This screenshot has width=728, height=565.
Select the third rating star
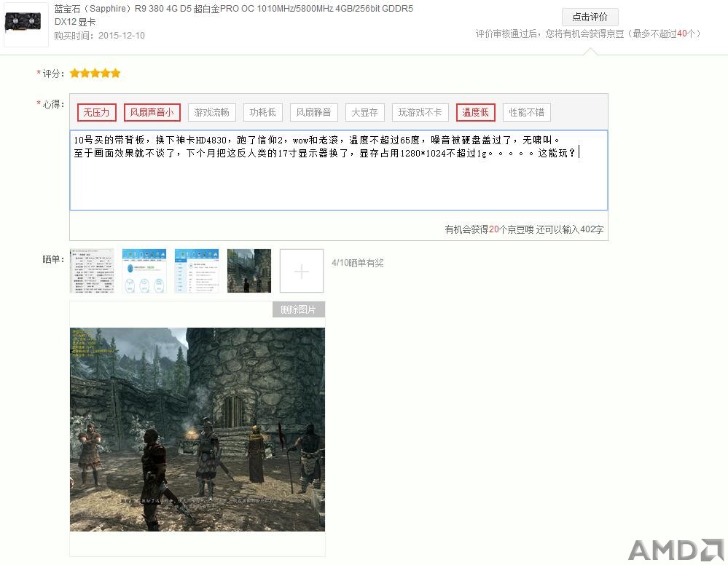click(95, 74)
